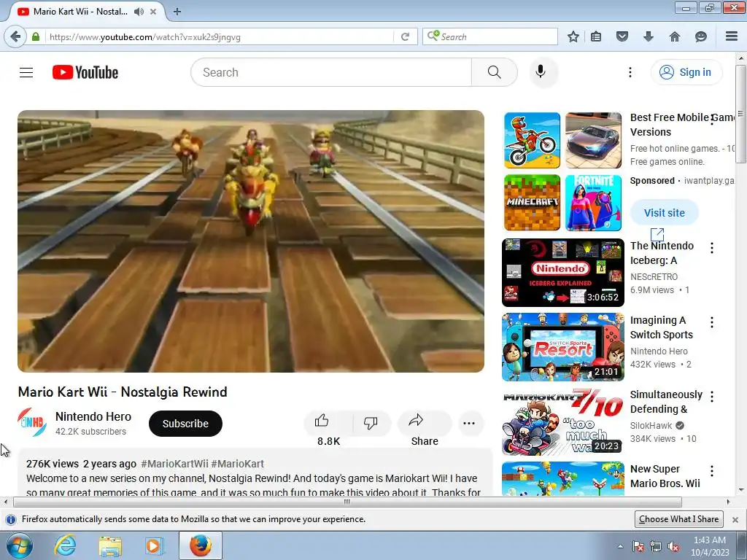
Task: Open Imagining A Switch Sports thumbnail
Action: 562,347
